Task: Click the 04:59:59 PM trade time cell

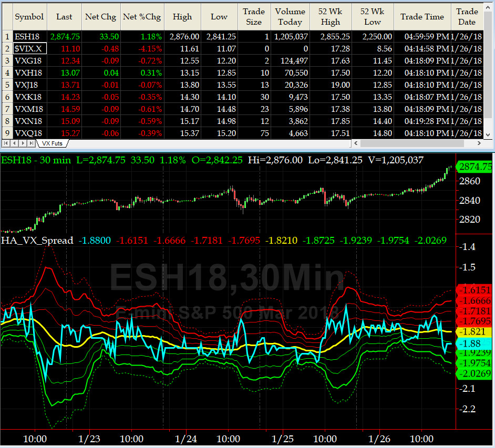Action: coord(422,37)
